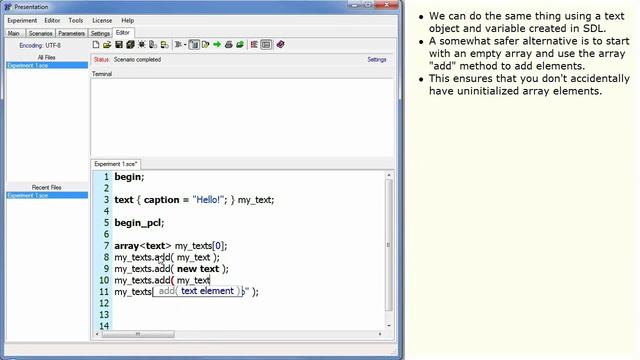Toggle the highlighted panel layout icon
Viewport: 640px width, 360px height.
tap(194, 44)
